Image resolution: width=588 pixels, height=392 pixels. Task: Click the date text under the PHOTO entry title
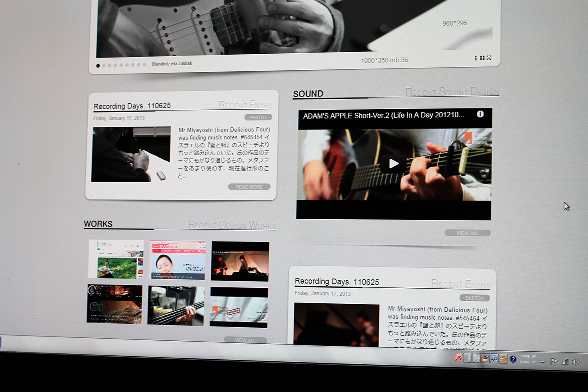pos(119,118)
